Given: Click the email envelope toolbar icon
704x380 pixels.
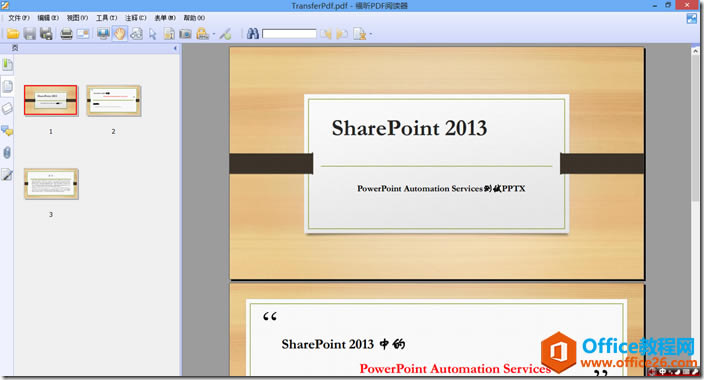Looking at the screenshot, I should pos(83,34).
